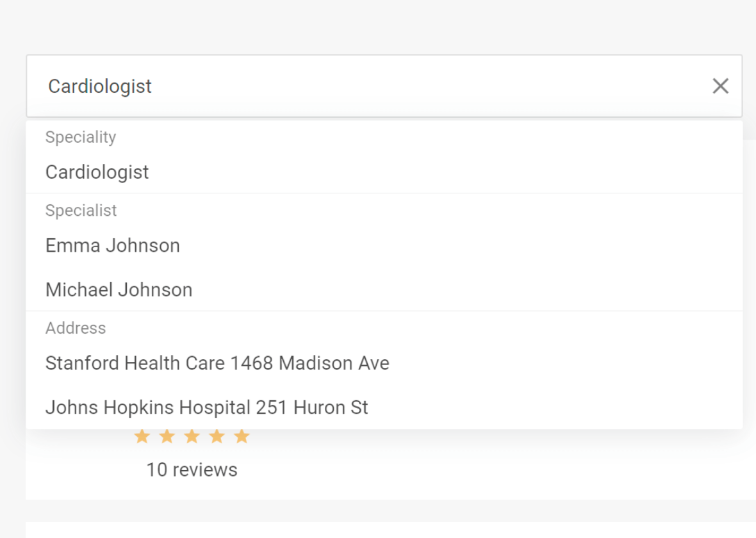Click the third (middle) rating star

tap(192, 437)
